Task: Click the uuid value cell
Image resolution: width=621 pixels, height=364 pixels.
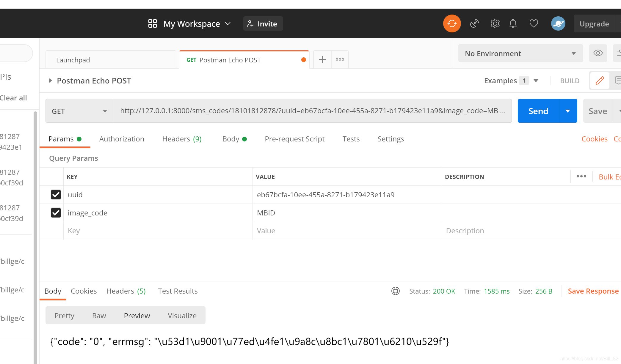Action: tap(347, 195)
